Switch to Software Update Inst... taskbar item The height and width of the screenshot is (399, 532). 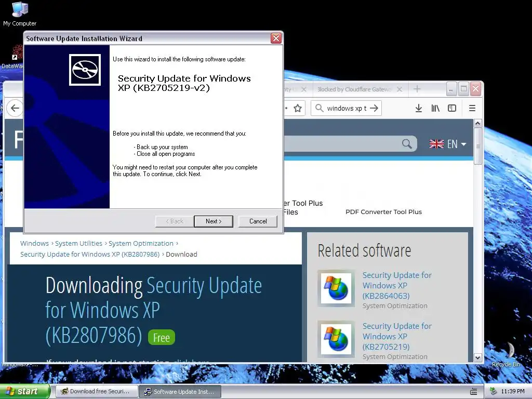tap(180, 391)
